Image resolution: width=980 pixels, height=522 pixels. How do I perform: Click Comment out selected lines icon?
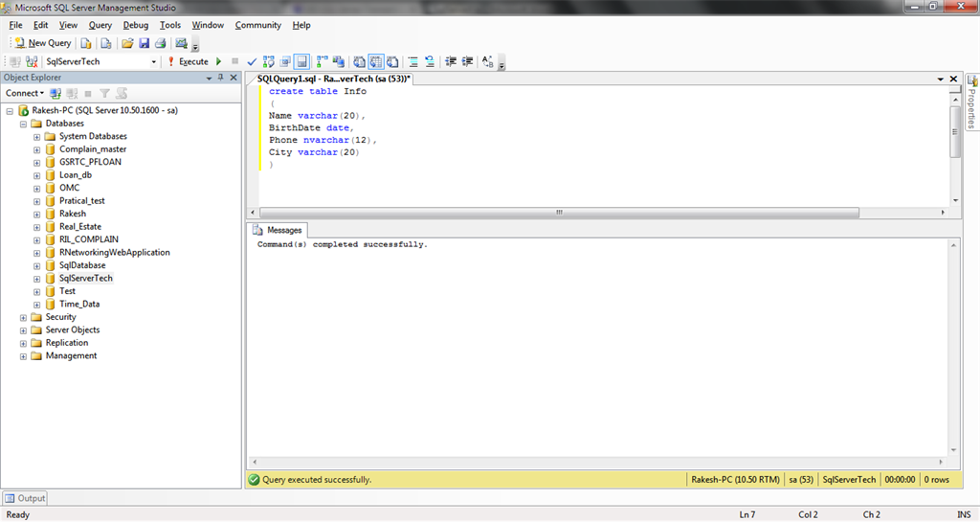tap(413, 61)
